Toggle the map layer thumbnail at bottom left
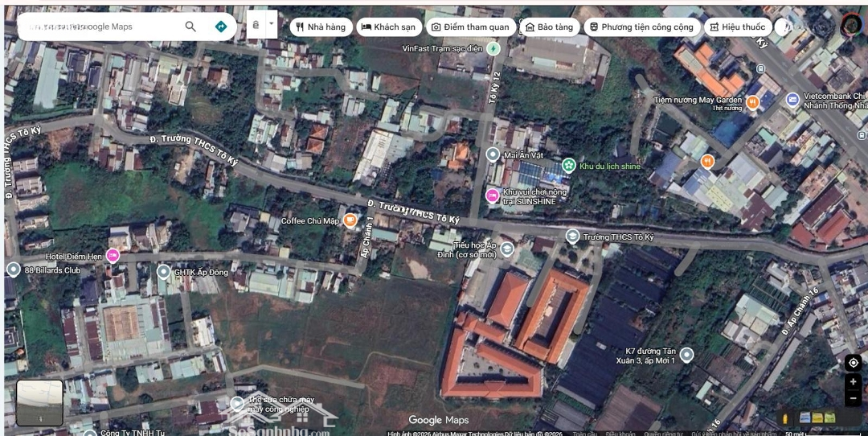This screenshot has width=868, height=436. [x=39, y=402]
